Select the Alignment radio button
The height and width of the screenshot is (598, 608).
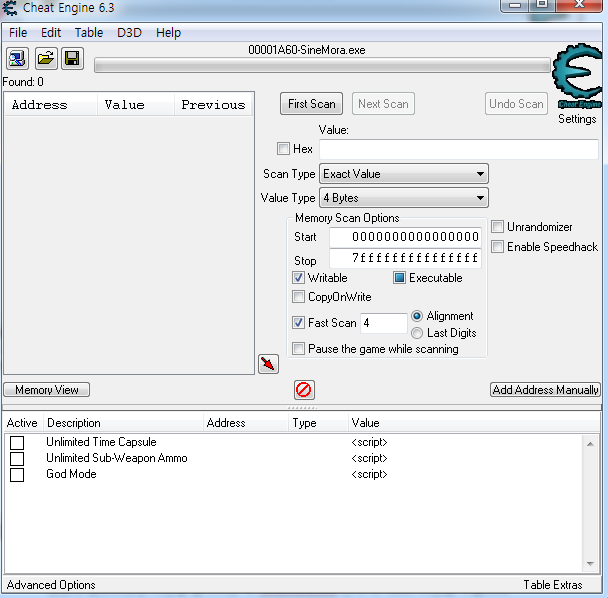[417, 316]
